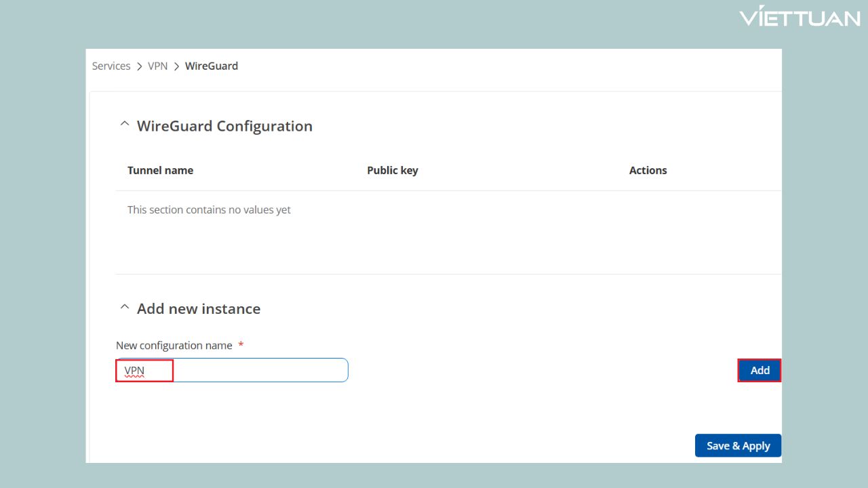Open VPN breadcrumb link
868x488 pixels.
157,66
